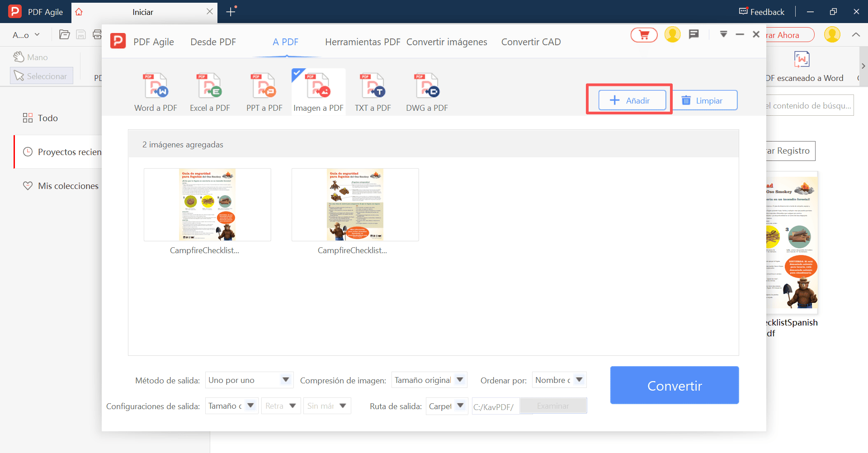
Task: Select the Excel a PDF conversion icon
Action: [209, 90]
